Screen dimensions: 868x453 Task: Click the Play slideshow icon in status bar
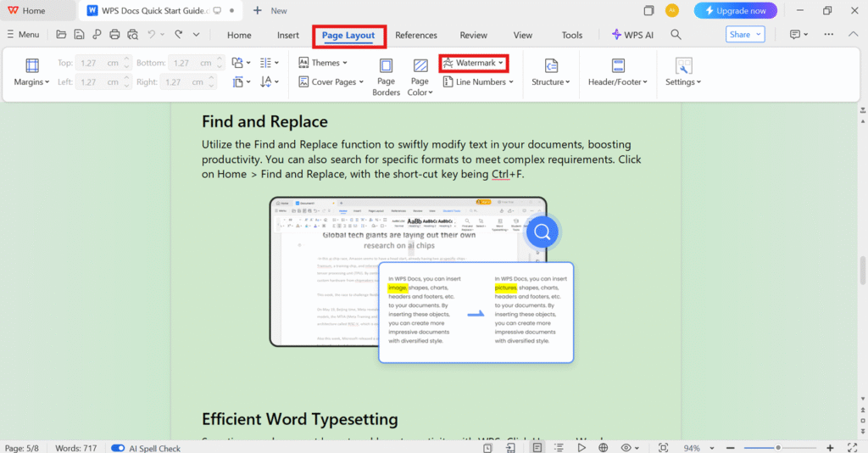[581, 447]
